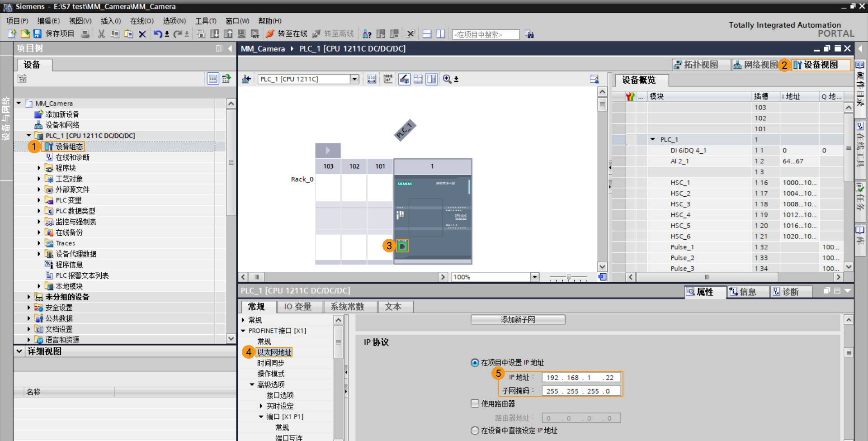Click the IP 地址 input field
Image resolution: width=868 pixels, height=441 pixels.
point(581,377)
